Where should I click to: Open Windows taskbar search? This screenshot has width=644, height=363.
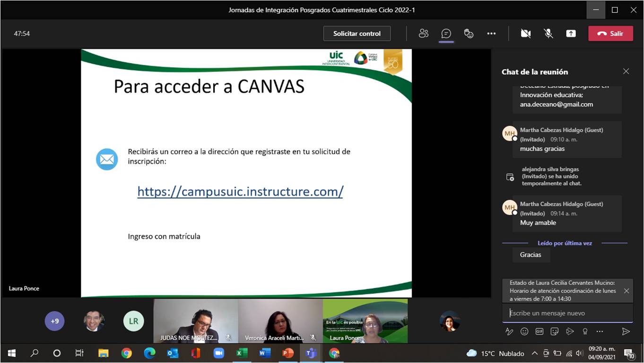[x=34, y=353]
